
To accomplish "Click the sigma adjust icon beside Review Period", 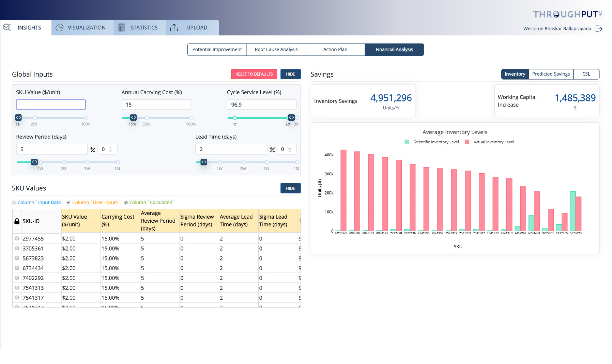I will tap(92, 149).
